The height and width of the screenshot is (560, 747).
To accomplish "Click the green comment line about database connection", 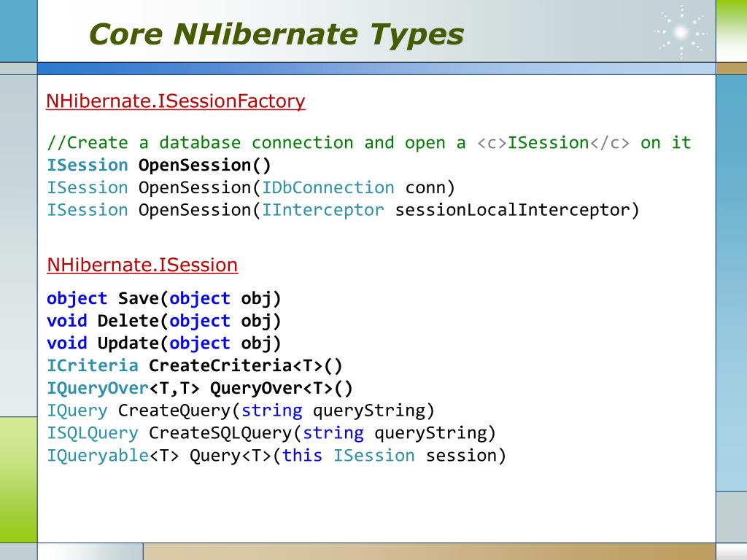I will click(368, 143).
